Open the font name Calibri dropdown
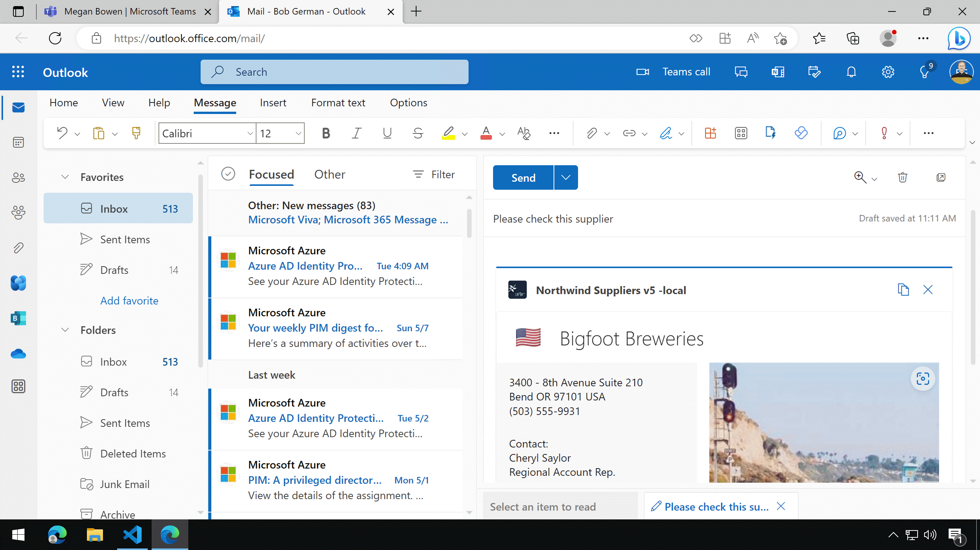The height and width of the screenshot is (550, 980). 250,133
